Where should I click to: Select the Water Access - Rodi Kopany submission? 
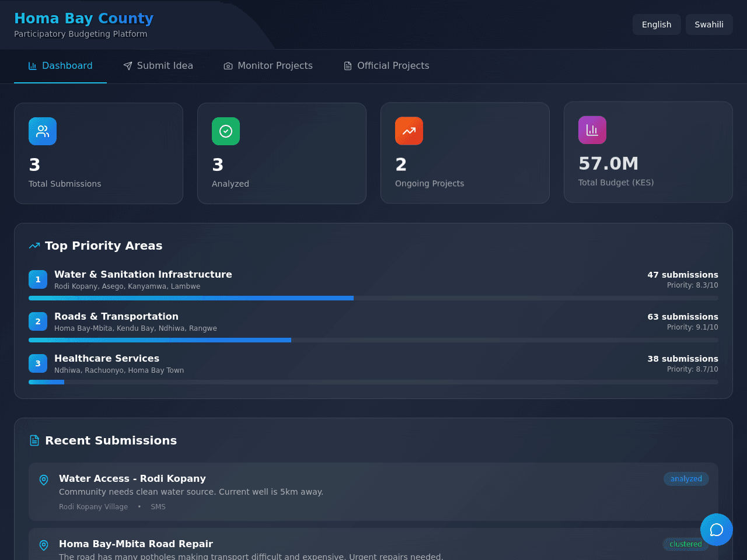click(x=373, y=492)
